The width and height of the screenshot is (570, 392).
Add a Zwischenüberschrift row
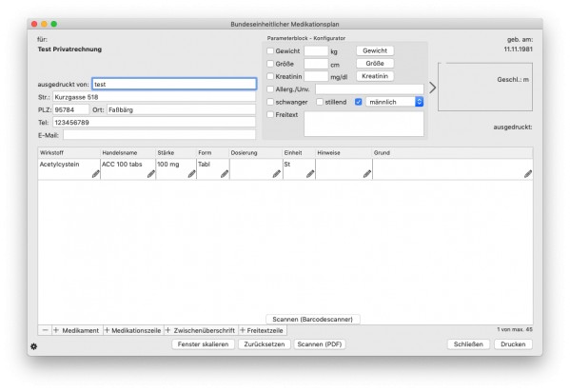pos(201,330)
